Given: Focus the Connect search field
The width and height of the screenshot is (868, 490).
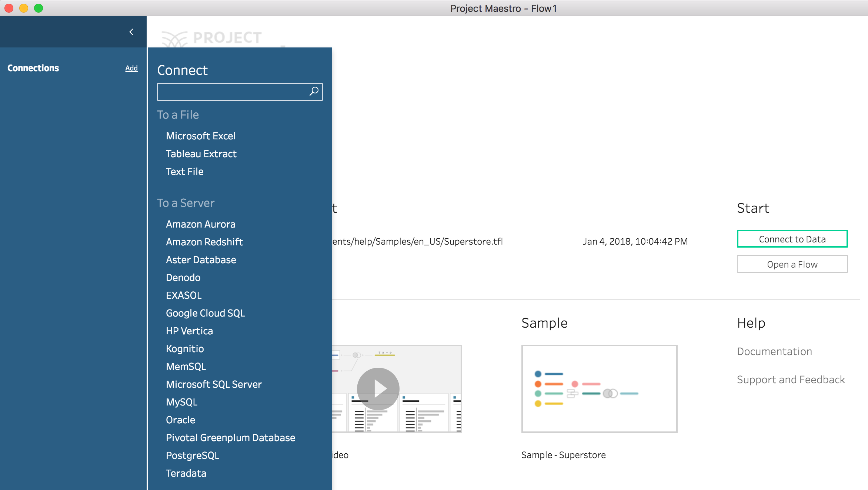Looking at the screenshot, I should coord(233,92).
